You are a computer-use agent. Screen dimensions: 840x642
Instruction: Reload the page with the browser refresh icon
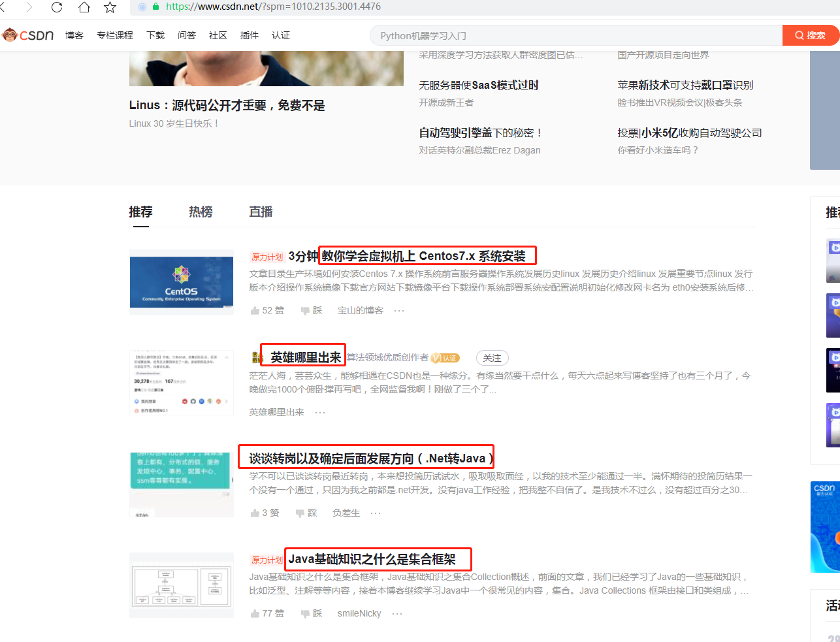point(57,7)
